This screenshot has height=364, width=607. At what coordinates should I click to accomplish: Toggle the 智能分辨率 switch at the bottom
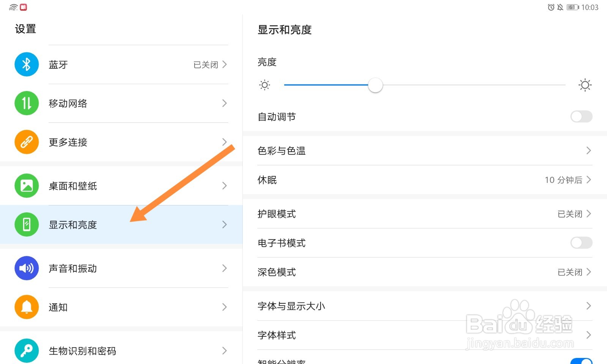581,361
